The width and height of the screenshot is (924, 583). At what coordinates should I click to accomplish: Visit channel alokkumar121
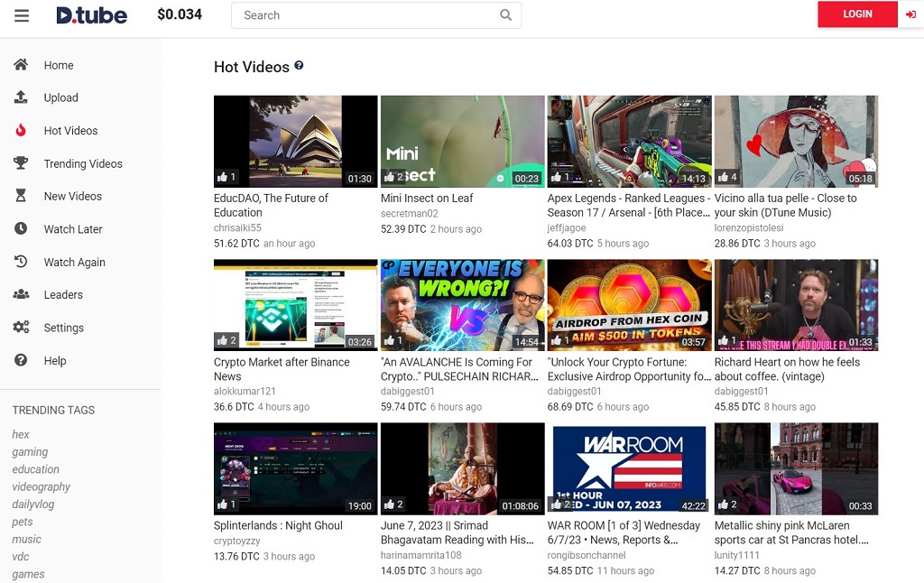click(245, 391)
